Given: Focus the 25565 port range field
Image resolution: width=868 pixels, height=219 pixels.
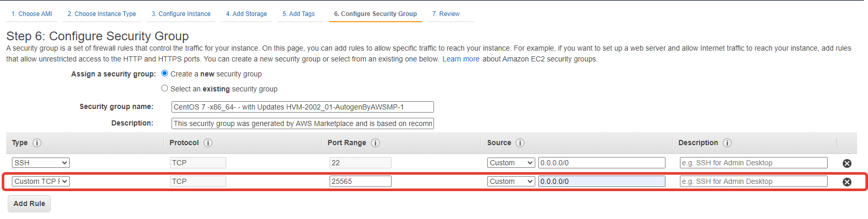Looking at the screenshot, I should pyautogui.click(x=360, y=181).
